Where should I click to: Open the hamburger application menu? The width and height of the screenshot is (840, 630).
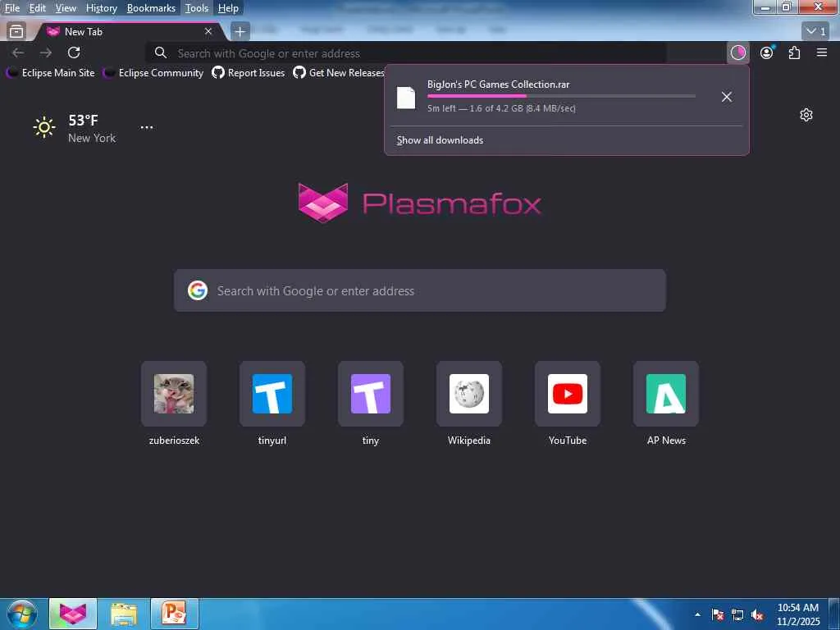tap(822, 52)
